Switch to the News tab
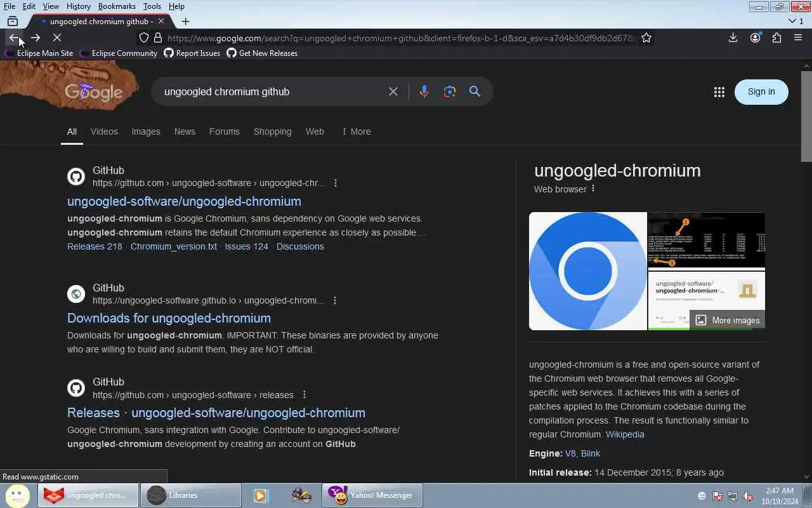The height and width of the screenshot is (508, 812). [x=185, y=131]
